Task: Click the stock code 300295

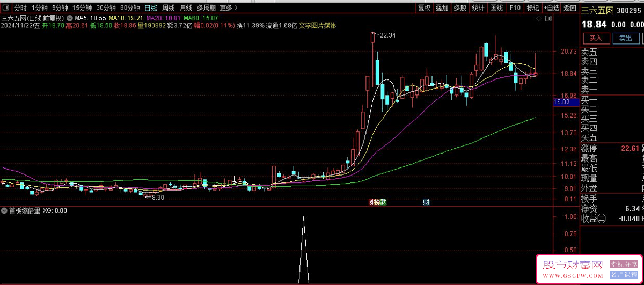Action: 629,10
